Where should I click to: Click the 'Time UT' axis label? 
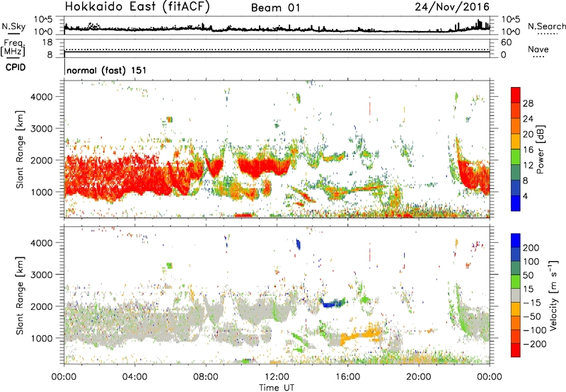pos(277,388)
